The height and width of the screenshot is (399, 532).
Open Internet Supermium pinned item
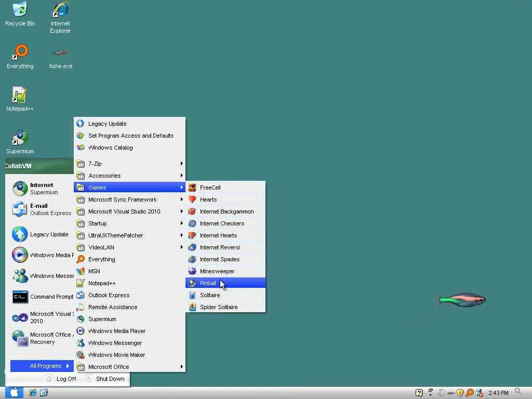[x=42, y=189]
